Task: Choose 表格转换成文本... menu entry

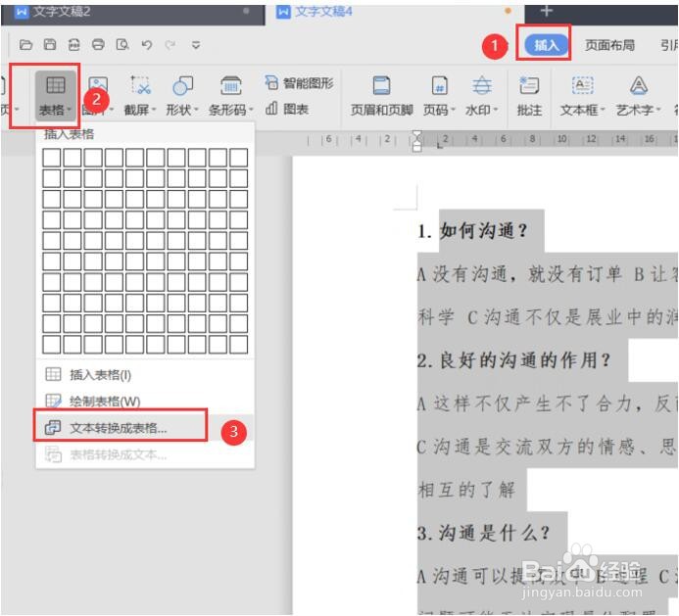Action: pyautogui.click(x=145, y=455)
